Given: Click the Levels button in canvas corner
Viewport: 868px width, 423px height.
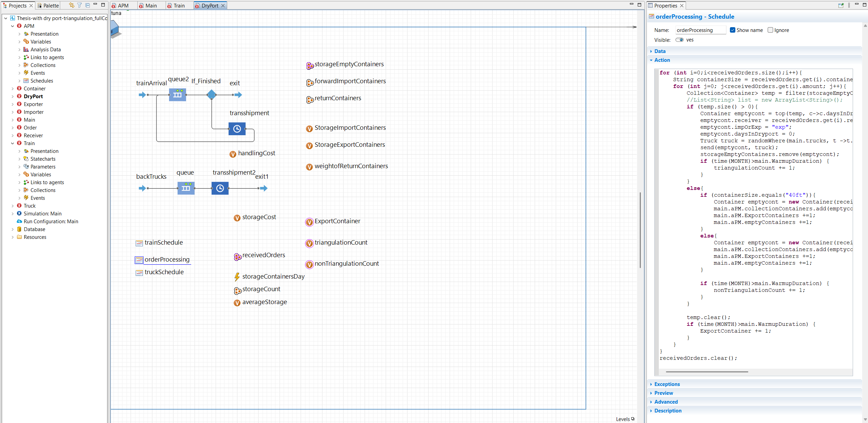Looking at the screenshot, I should pyautogui.click(x=625, y=419).
